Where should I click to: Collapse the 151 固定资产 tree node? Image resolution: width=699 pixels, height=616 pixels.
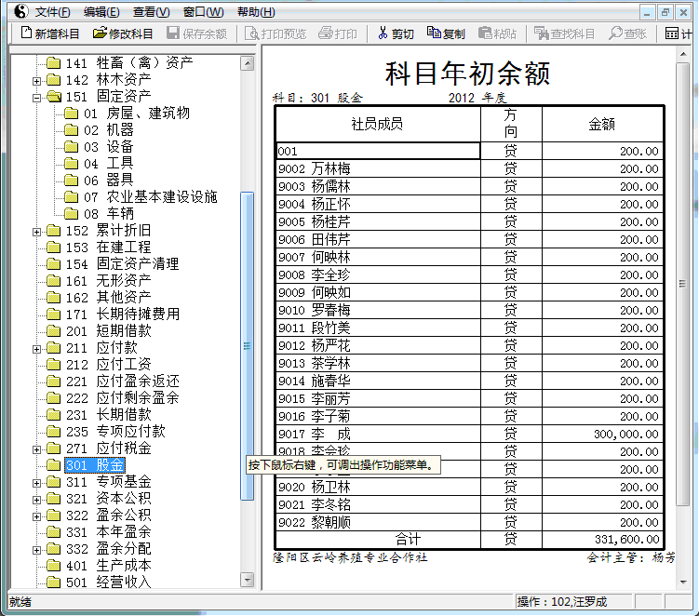pyautogui.click(x=37, y=97)
